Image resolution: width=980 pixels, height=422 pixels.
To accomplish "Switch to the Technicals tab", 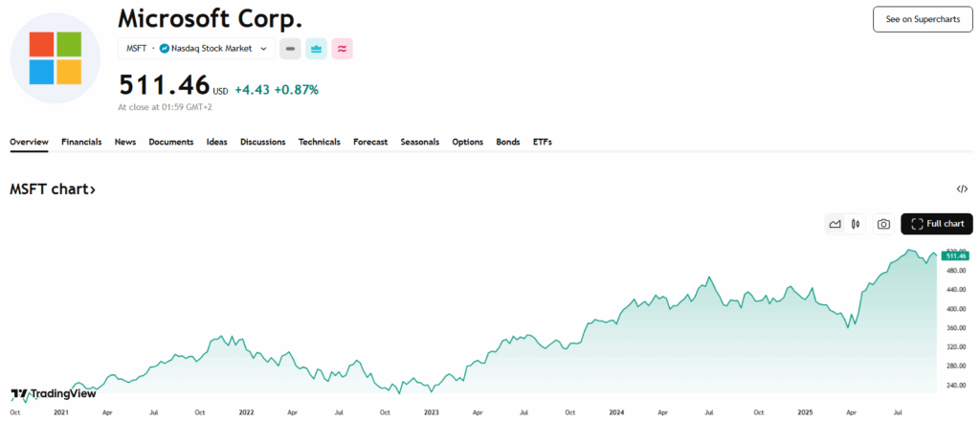I will pyautogui.click(x=319, y=142).
